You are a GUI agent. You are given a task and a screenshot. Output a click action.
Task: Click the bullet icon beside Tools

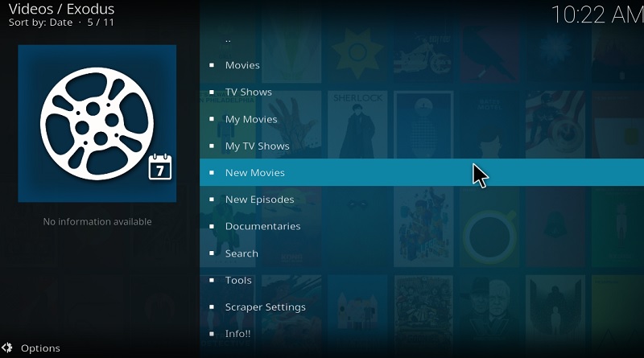pyautogui.click(x=212, y=280)
